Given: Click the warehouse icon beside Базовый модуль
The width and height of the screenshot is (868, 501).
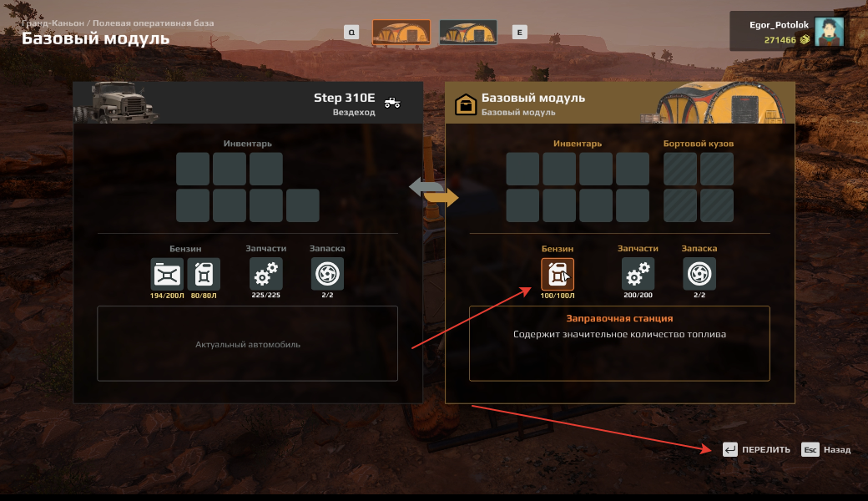Looking at the screenshot, I should 466,104.
